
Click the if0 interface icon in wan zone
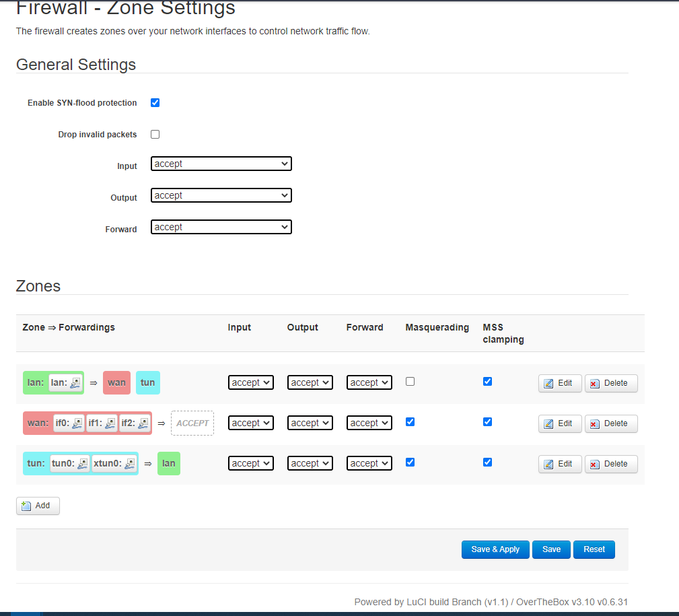pyautogui.click(x=77, y=423)
